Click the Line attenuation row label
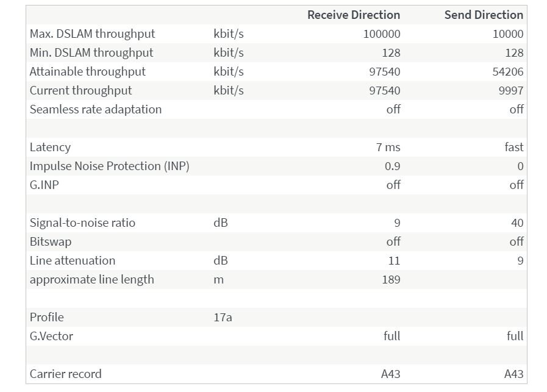The image size is (547, 392). (x=73, y=261)
